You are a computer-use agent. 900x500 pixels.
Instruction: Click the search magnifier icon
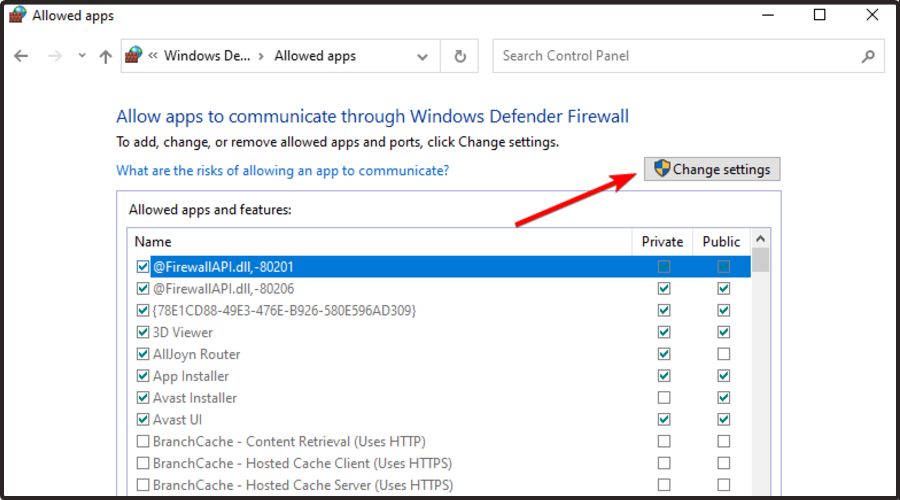tap(868, 57)
